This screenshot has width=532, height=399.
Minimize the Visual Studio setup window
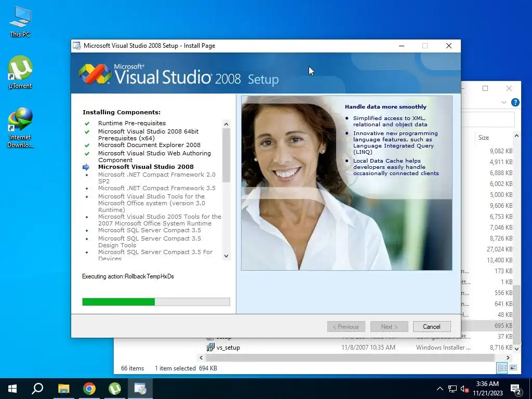[402, 46]
